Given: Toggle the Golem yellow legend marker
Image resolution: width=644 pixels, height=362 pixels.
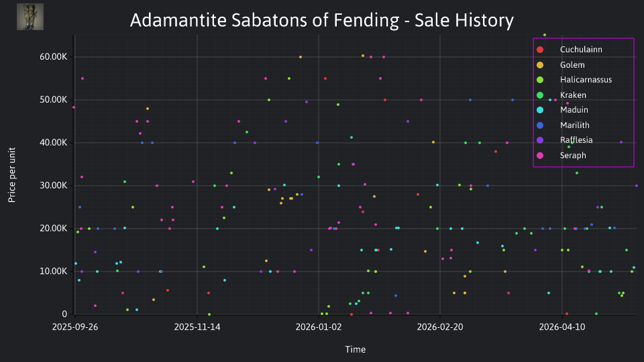Looking at the screenshot, I should click(540, 65).
